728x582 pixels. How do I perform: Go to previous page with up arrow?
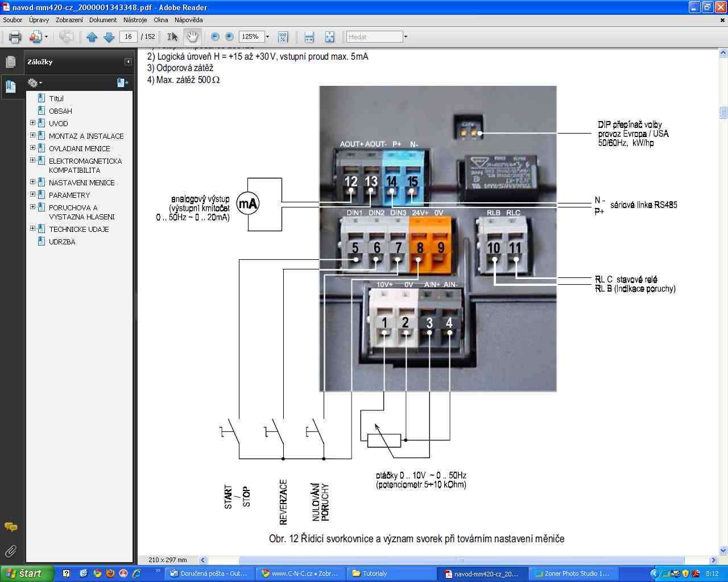pos(92,37)
